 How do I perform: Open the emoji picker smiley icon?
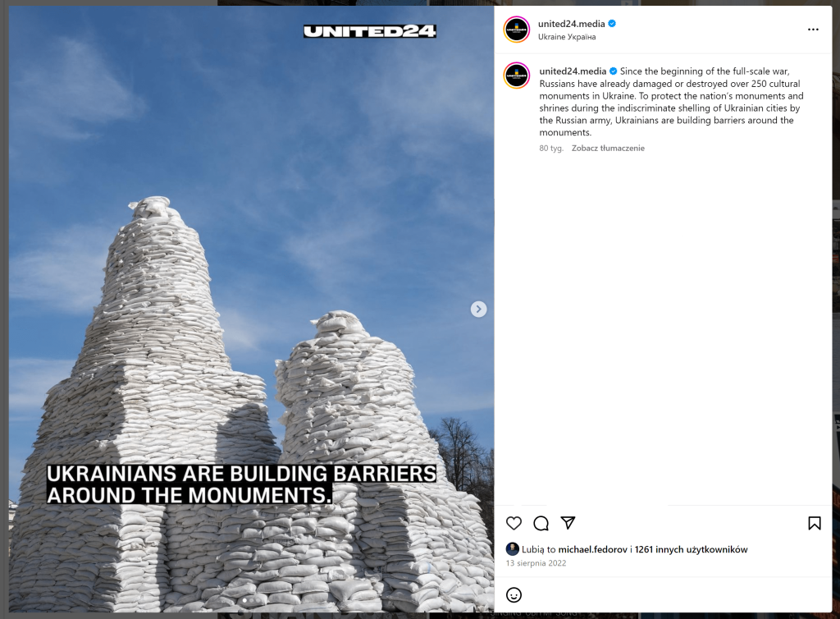point(514,595)
